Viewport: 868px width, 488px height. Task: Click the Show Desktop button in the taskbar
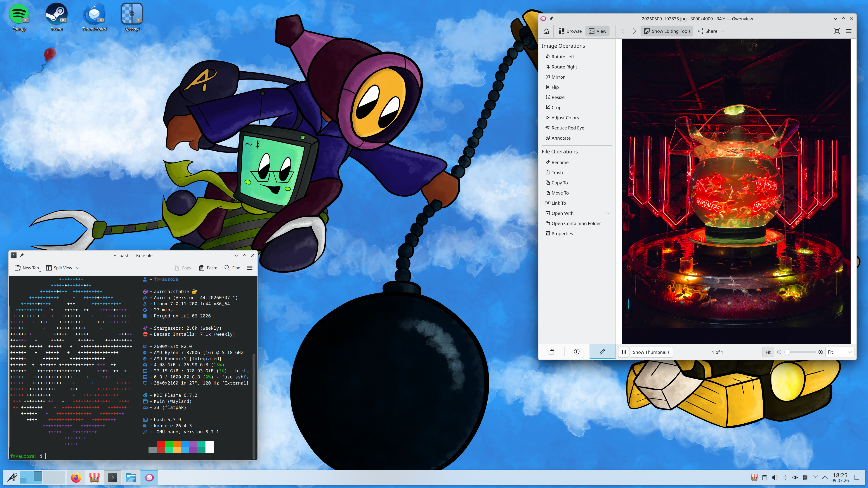pyautogui.click(x=858, y=478)
